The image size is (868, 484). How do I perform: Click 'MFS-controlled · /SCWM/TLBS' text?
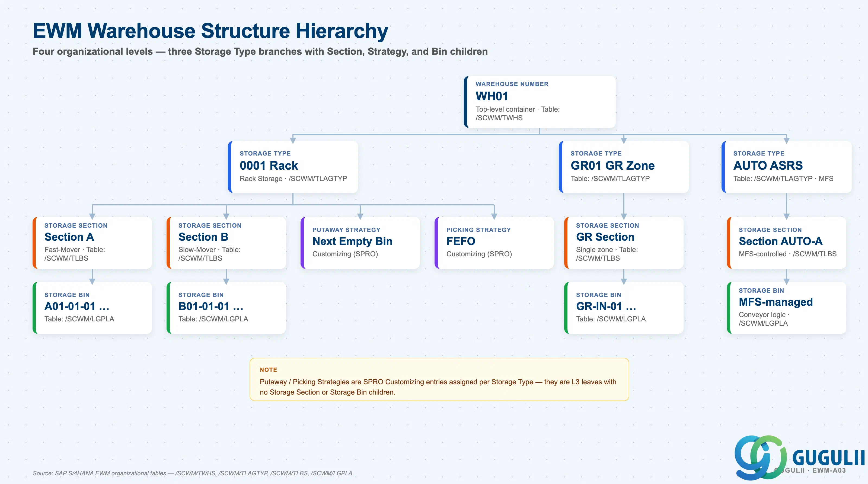tap(787, 254)
